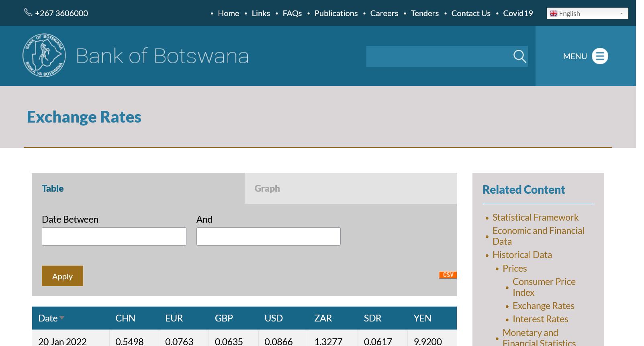Switch to the Graph tab
Viewport: 644px width, 346px height.
[x=267, y=188]
